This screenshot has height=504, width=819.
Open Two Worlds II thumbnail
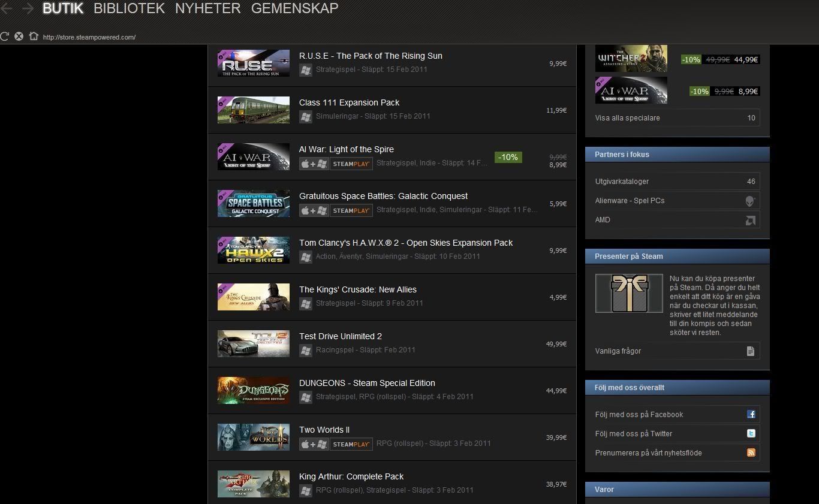pos(254,437)
